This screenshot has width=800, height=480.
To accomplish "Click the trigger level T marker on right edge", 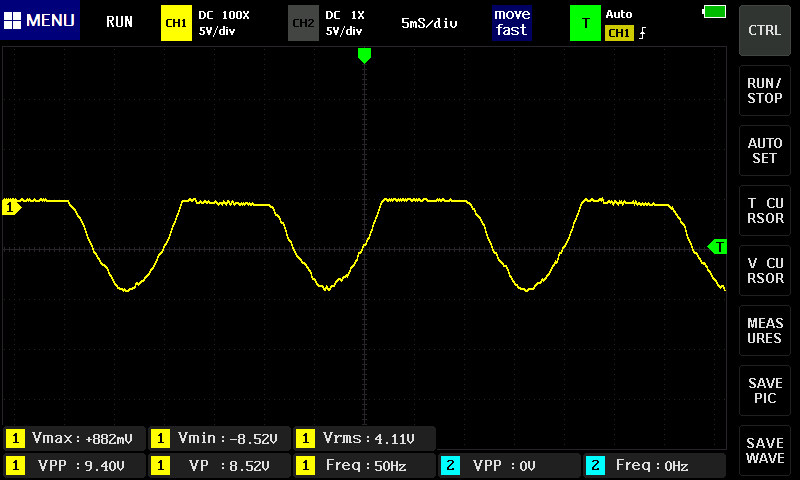I will 717,246.
